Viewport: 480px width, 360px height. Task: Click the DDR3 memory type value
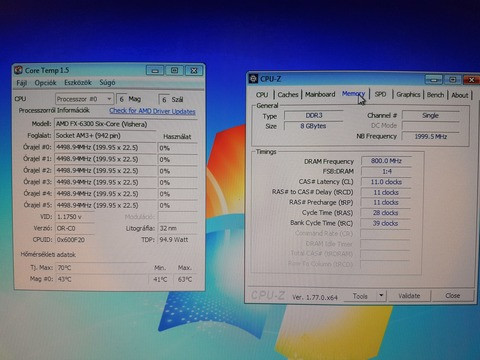(314, 115)
